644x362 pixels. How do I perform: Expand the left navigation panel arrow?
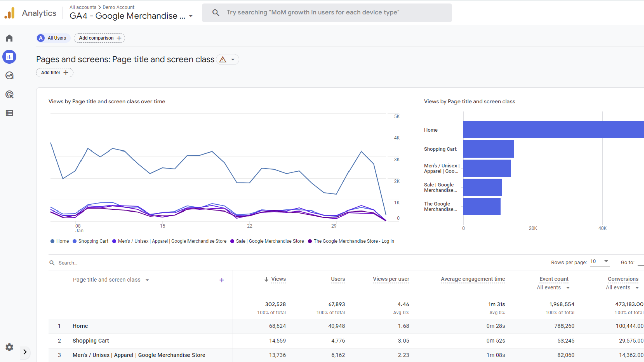coord(25,352)
